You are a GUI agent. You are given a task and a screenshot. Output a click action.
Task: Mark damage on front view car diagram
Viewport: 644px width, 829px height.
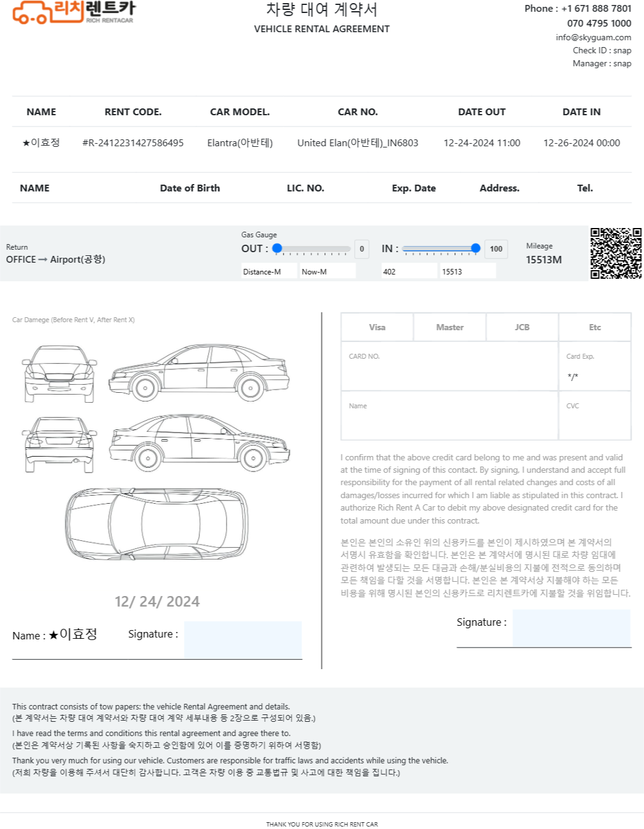(x=59, y=374)
